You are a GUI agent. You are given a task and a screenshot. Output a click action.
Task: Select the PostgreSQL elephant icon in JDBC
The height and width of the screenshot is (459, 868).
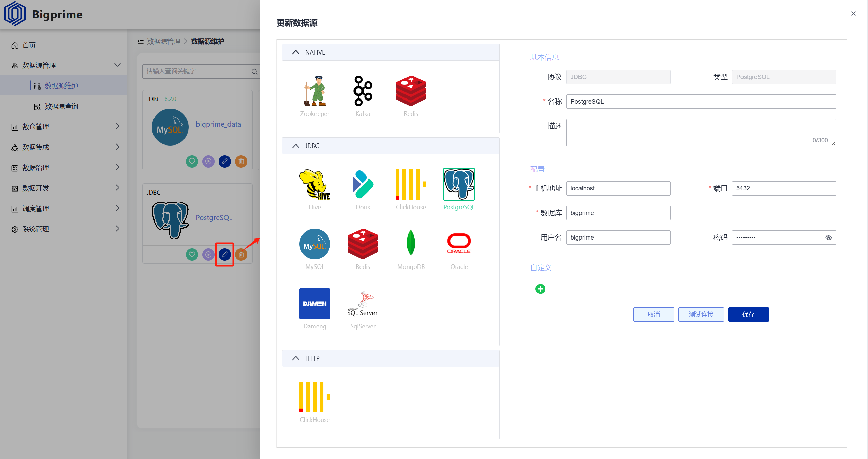point(459,184)
